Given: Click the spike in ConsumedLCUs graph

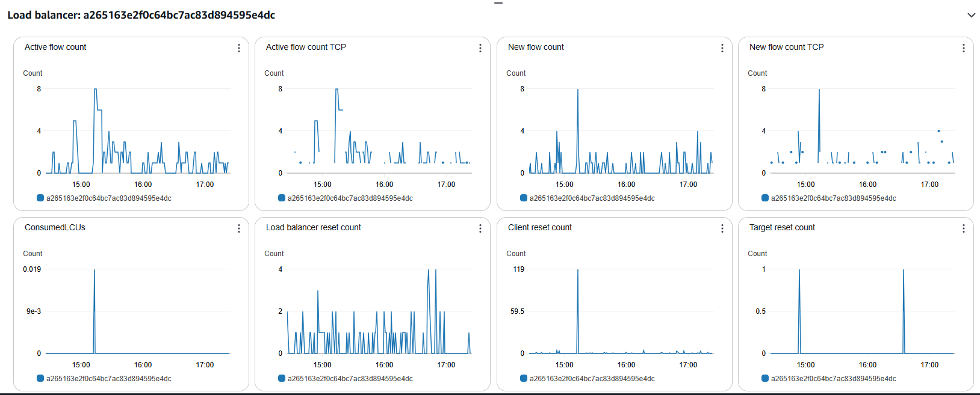Looking at the screenshot, I should click(95, 272).
